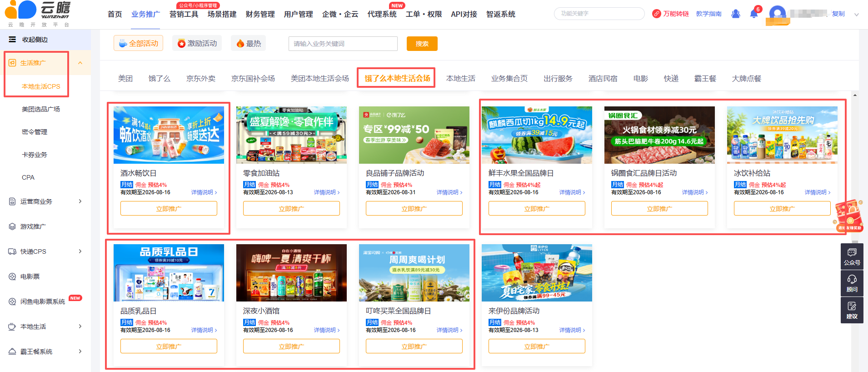Screen dimensions: 868x372
Task: Click the 云瞻 logo
Action: [x=38, y=14]
